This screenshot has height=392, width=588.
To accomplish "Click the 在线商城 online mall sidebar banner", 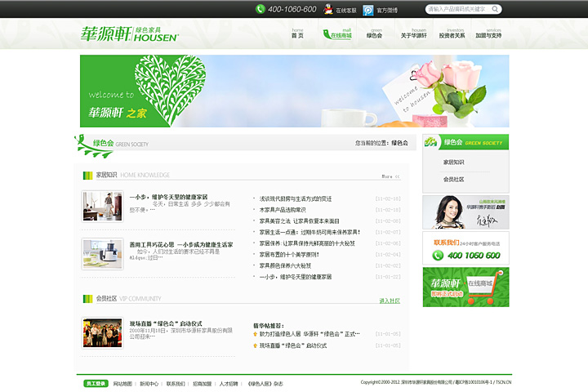I will coord(465,287).
